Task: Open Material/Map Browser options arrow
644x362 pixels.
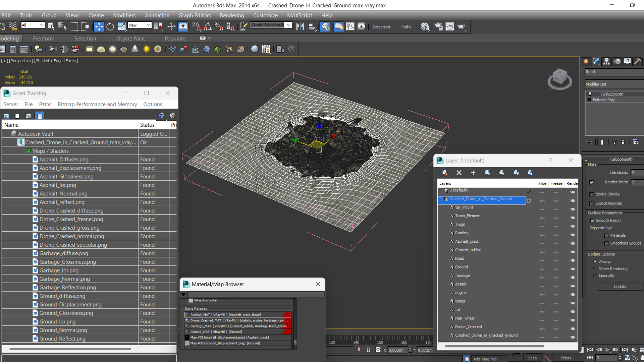Action: (x=183, y=294)
